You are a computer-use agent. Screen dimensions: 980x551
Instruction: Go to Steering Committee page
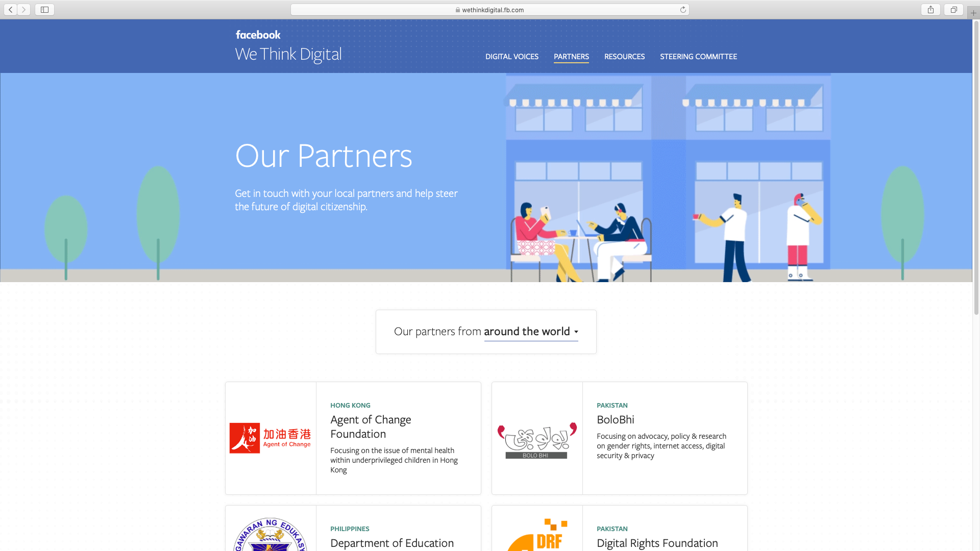698,57
